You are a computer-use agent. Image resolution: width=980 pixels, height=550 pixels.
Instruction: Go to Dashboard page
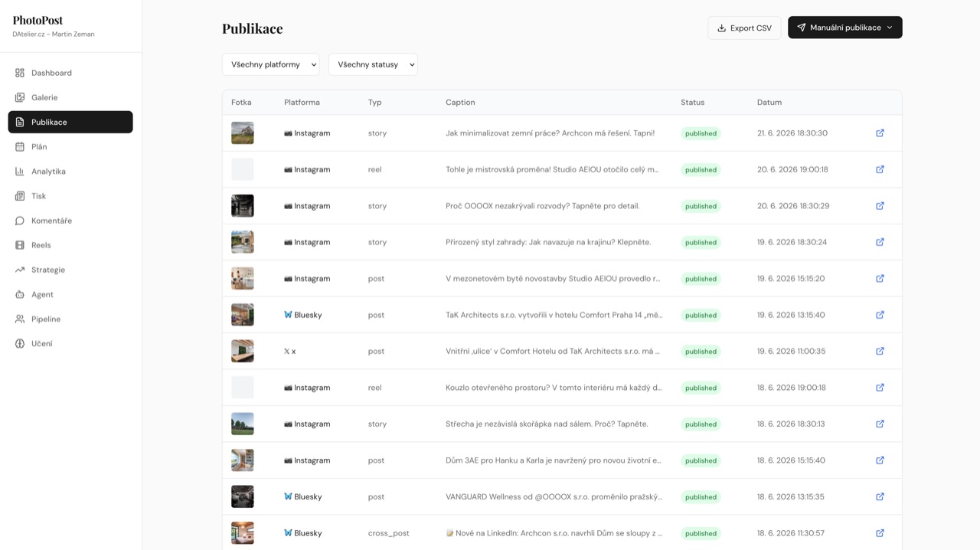70,73
